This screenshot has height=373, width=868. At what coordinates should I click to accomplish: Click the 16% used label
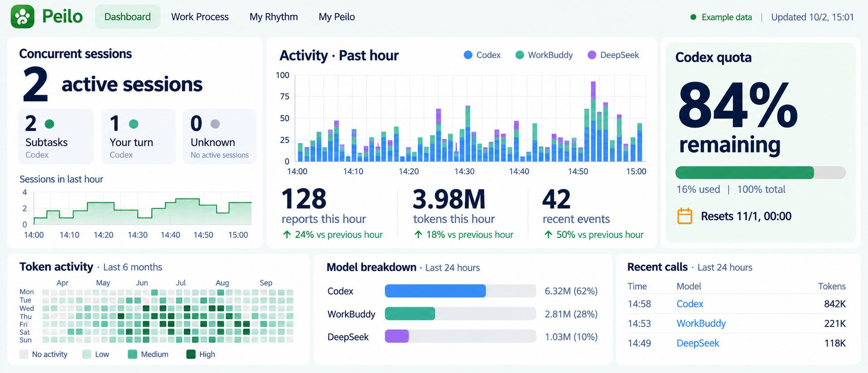(x=698, y=189)
